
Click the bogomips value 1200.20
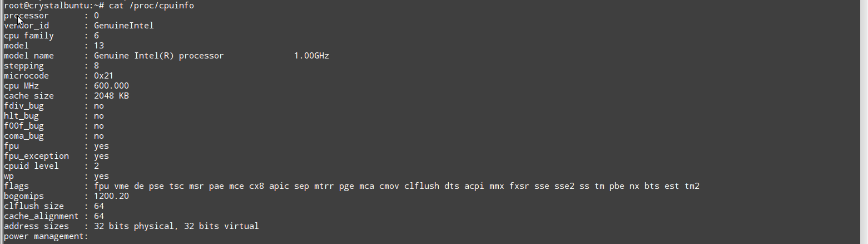click(111, 196)
